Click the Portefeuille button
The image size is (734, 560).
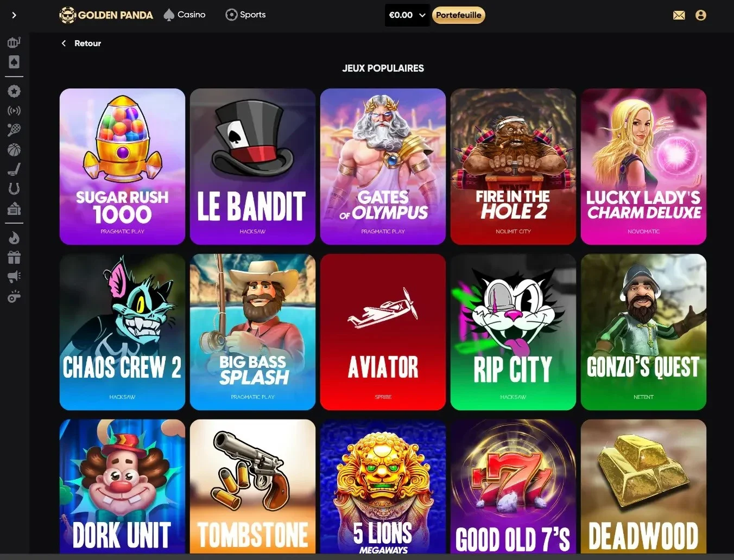pyautogui.click(x=459, y=15)
